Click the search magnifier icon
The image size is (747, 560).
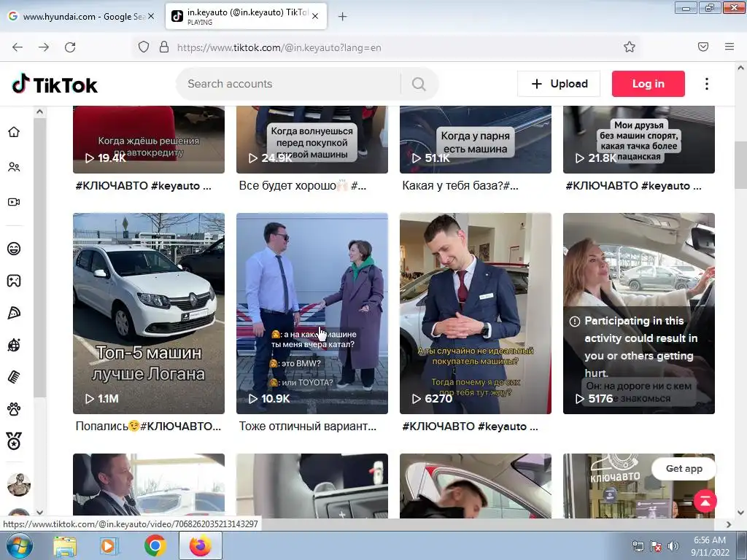[x=419, y=85]
